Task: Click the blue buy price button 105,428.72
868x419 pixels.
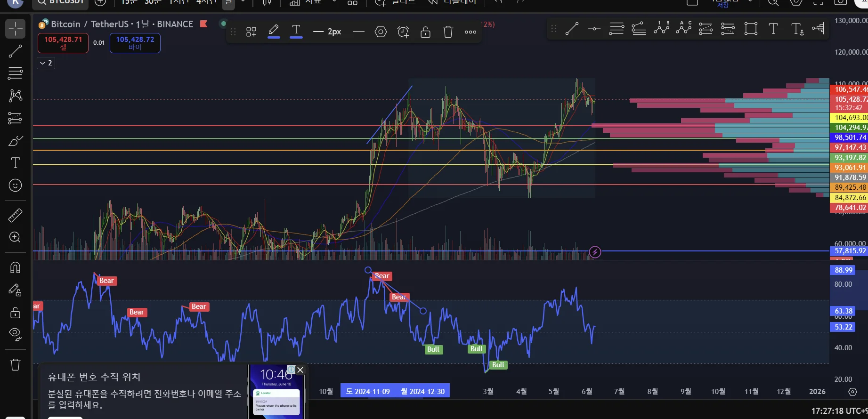Action: click(x=135, y=43)
